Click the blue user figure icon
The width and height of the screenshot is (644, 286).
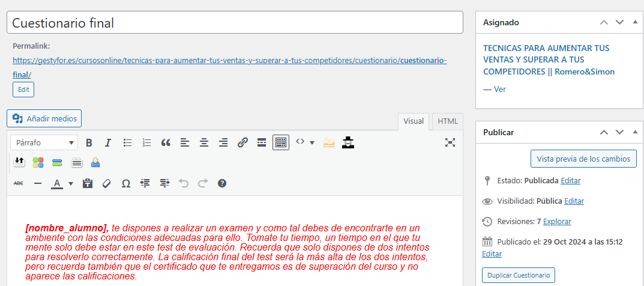pos(95,163)
